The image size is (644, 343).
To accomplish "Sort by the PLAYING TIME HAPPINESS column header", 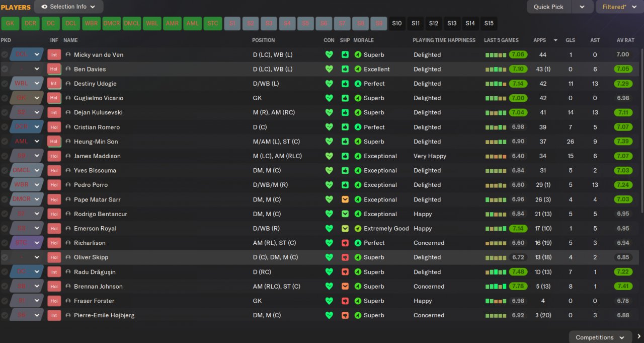I will point(444,40).
